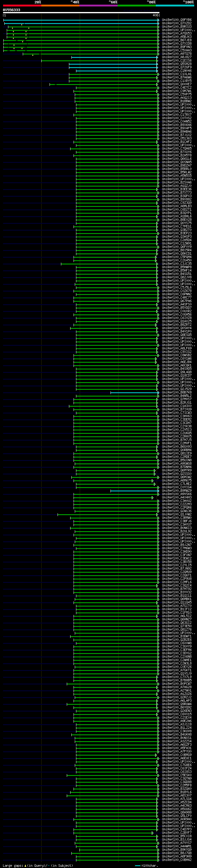197x868 pixels.
Task: Select the UniRef100_C1N046 label
Action: 177,71
